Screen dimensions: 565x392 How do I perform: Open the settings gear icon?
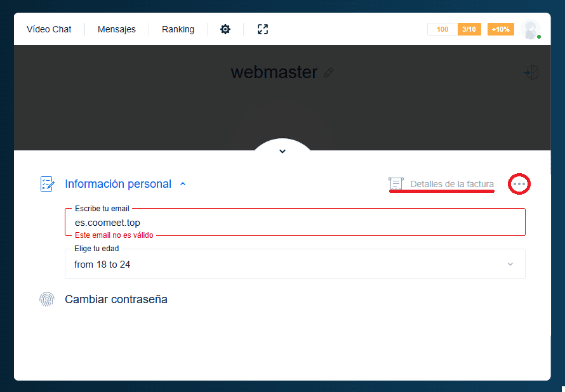(x=225, y=29)
